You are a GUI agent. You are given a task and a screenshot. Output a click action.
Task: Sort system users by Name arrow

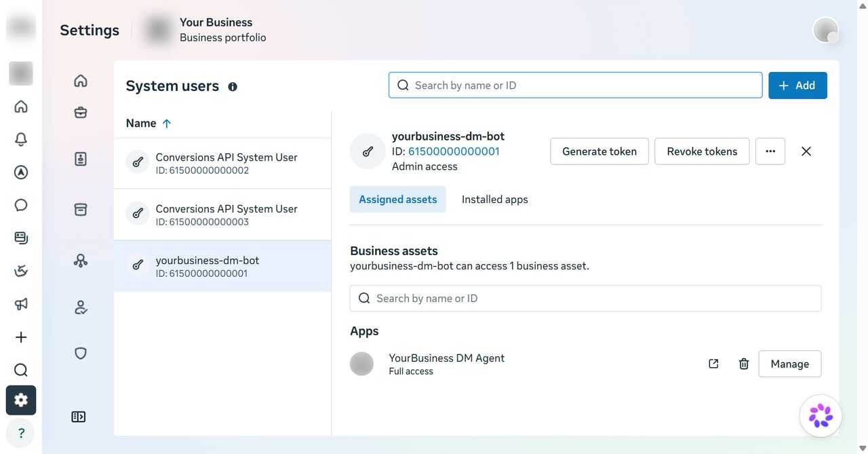click(167, 124)
